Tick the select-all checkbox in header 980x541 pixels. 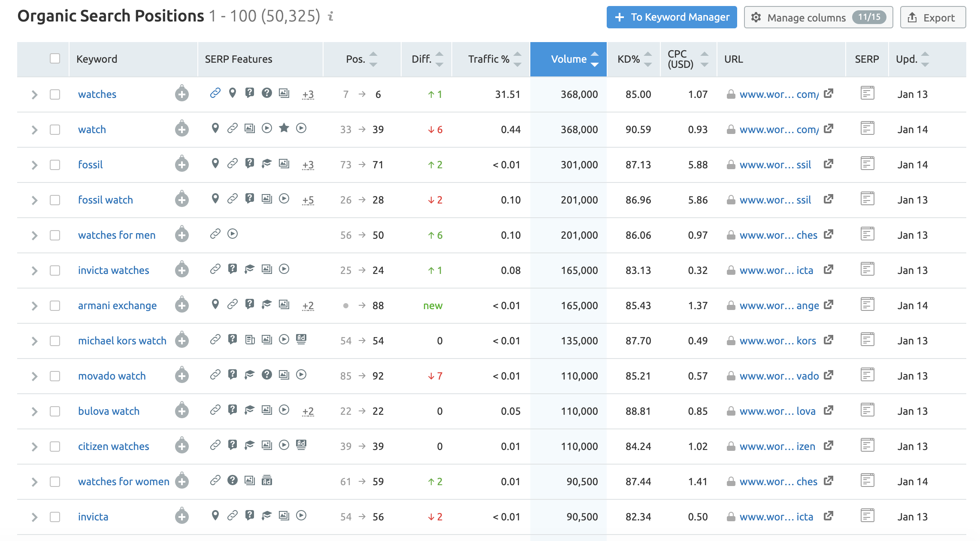[x=55, y=58]
